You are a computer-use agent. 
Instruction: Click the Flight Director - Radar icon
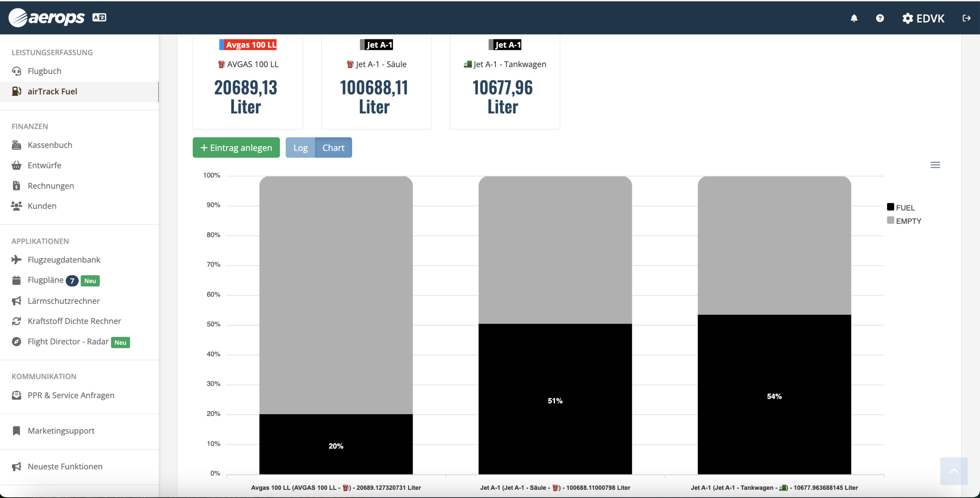[17, 342]
